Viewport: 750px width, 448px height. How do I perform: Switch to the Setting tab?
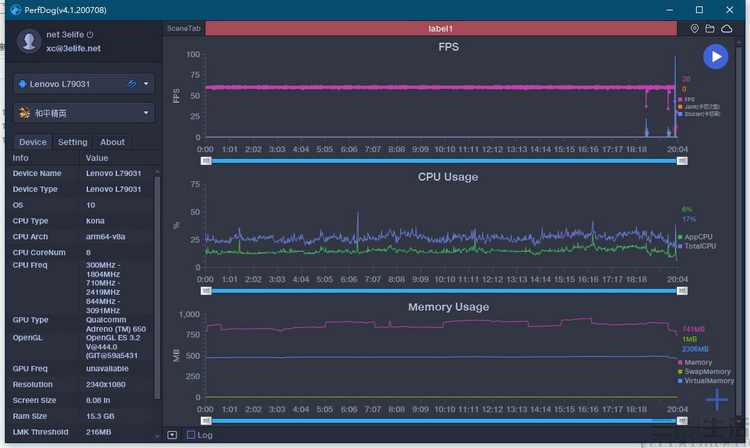[x=73, y=142]
